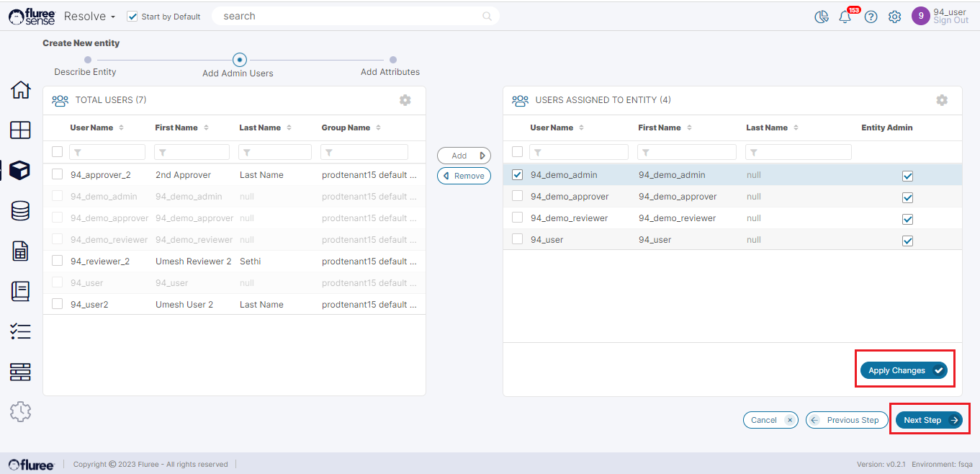Open the Resolve dropdown menu
Viewport: 980px width, 474px height.
coord(89,17)
